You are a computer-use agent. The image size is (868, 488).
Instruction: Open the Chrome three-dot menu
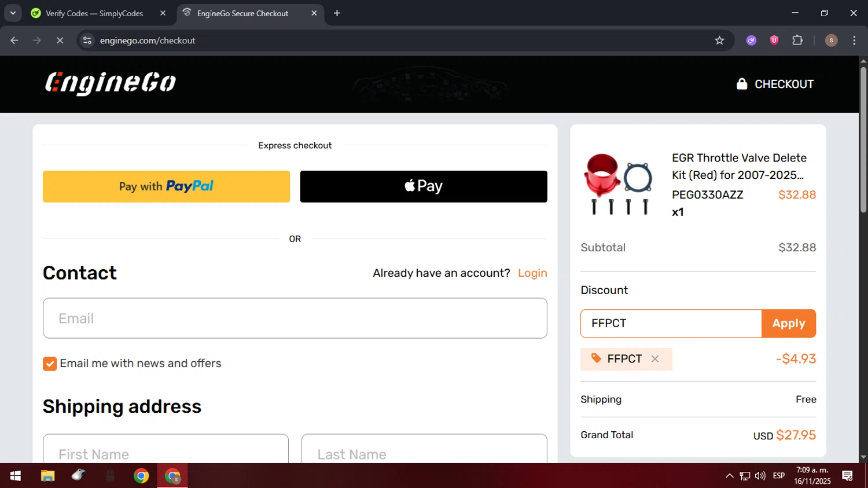click(854, 41)
